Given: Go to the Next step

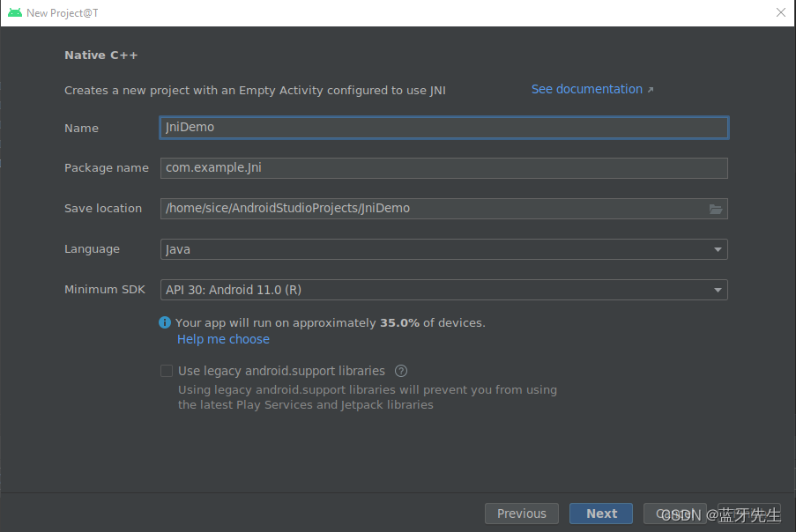Looking at the screenshot, I should point(601,514).
